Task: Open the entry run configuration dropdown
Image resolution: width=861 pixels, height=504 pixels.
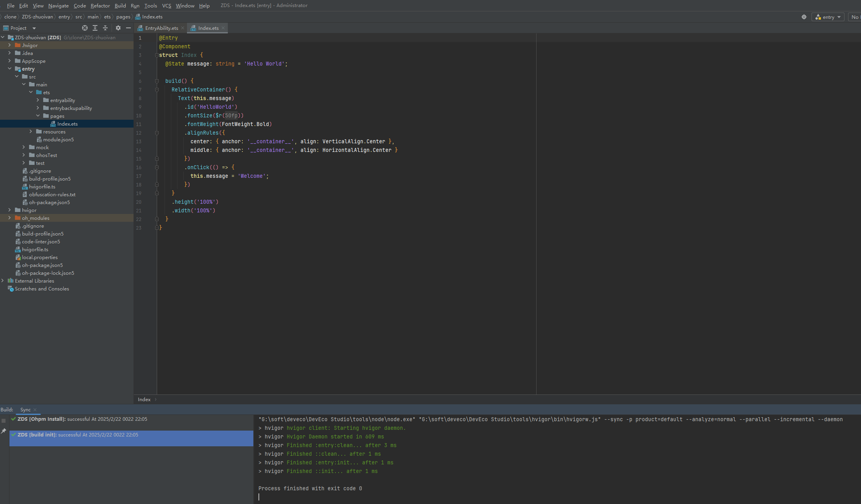Action: tap(828, 17)
